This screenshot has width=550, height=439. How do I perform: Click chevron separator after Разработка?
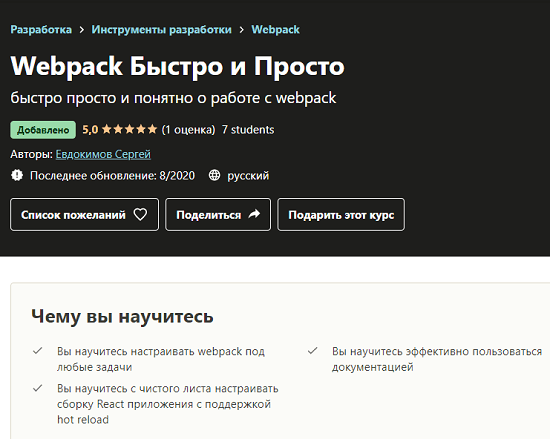click(x=82, y=30)
